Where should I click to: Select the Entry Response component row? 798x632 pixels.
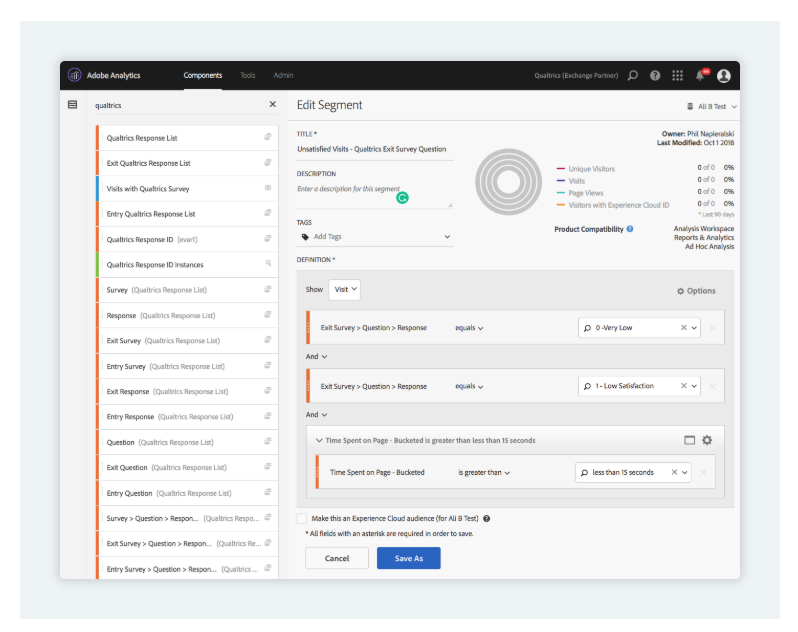[x=187, y=417]
